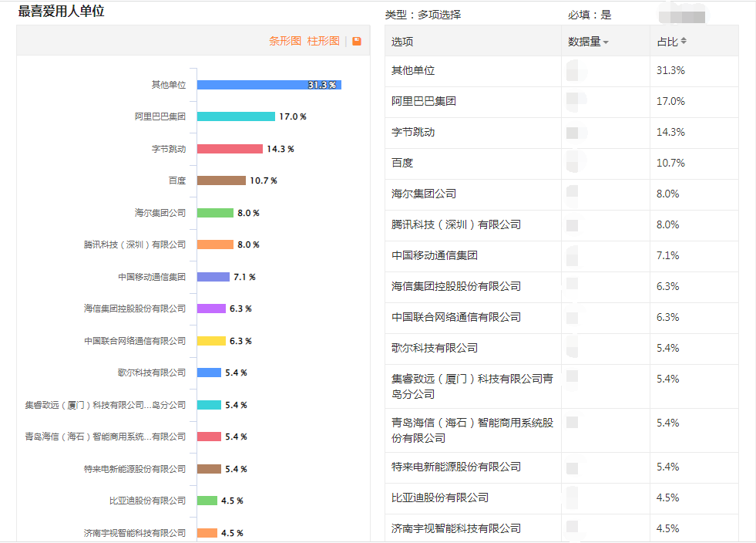The height and width of the screenshot is (543, 756).
Task: Click the 中国移动通信集团 chart axis label
Action: coord(152,277)
